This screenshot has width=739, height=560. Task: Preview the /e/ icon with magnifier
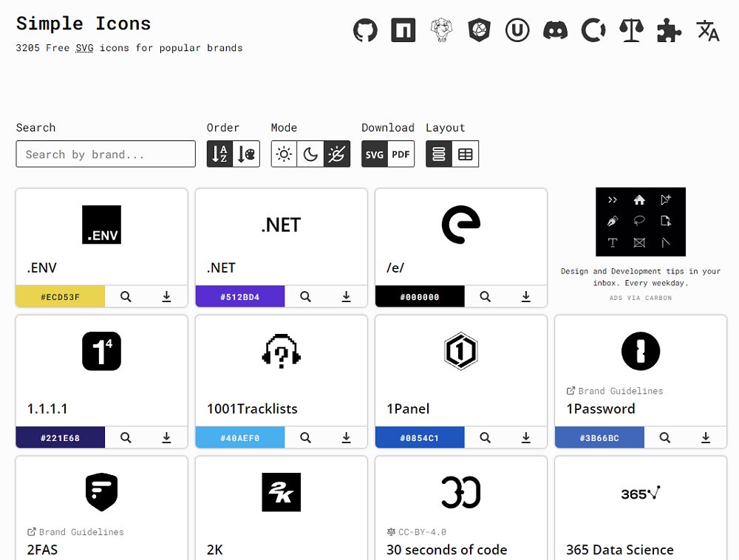point(485,297)
